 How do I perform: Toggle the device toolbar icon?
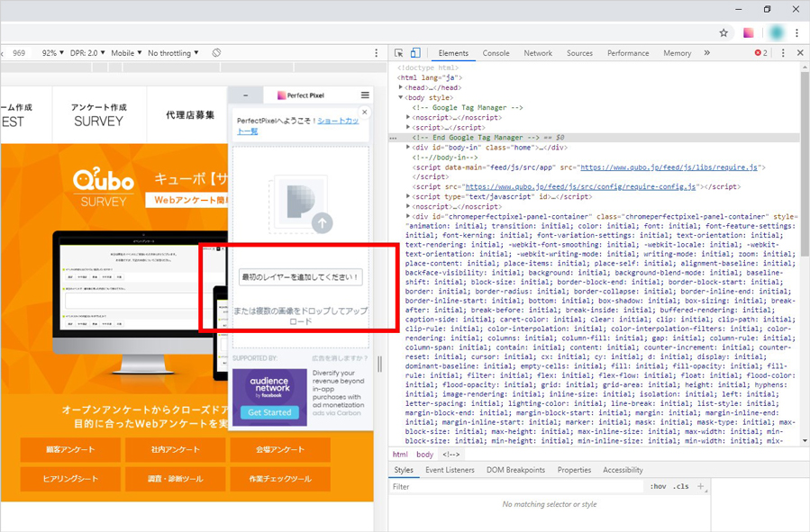point(415,52)
